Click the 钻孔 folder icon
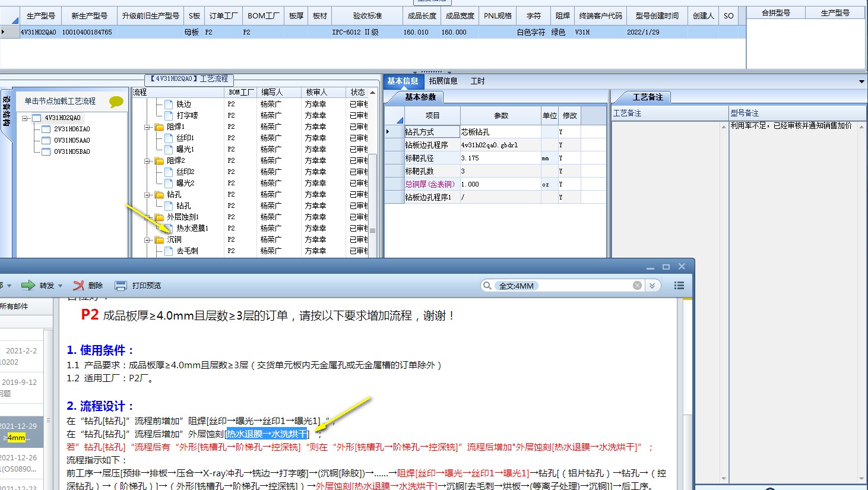The image size is (868, 490). 159,195
